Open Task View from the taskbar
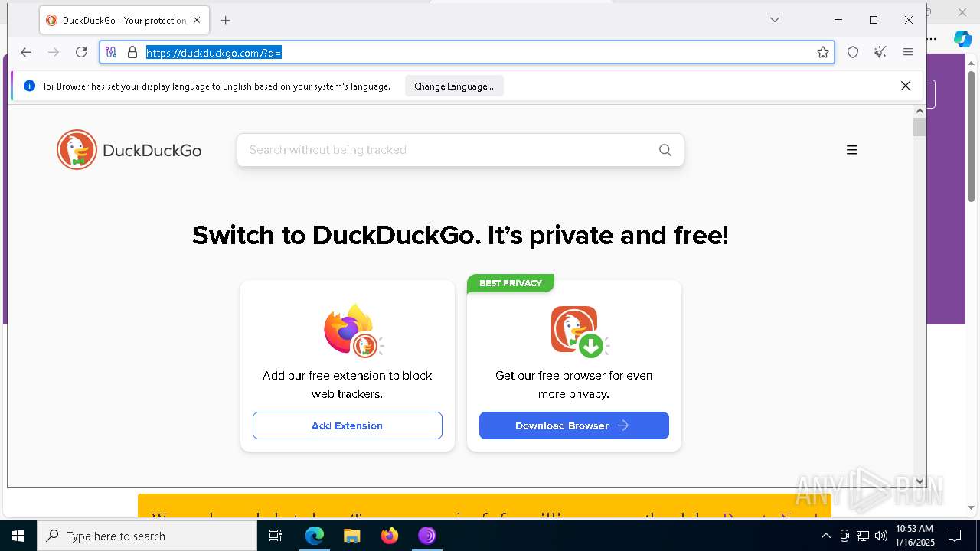This screenshot has height=551, width=980. click(276, 536)
